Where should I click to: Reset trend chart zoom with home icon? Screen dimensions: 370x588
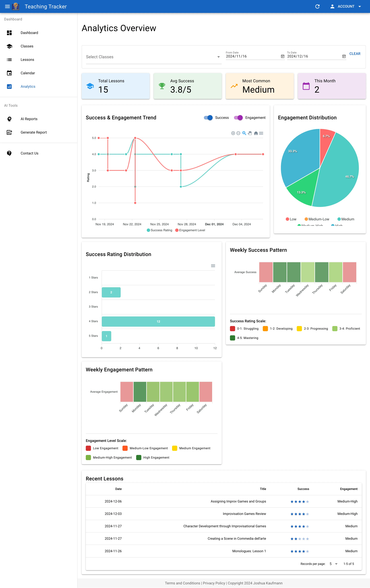(256, 133)
